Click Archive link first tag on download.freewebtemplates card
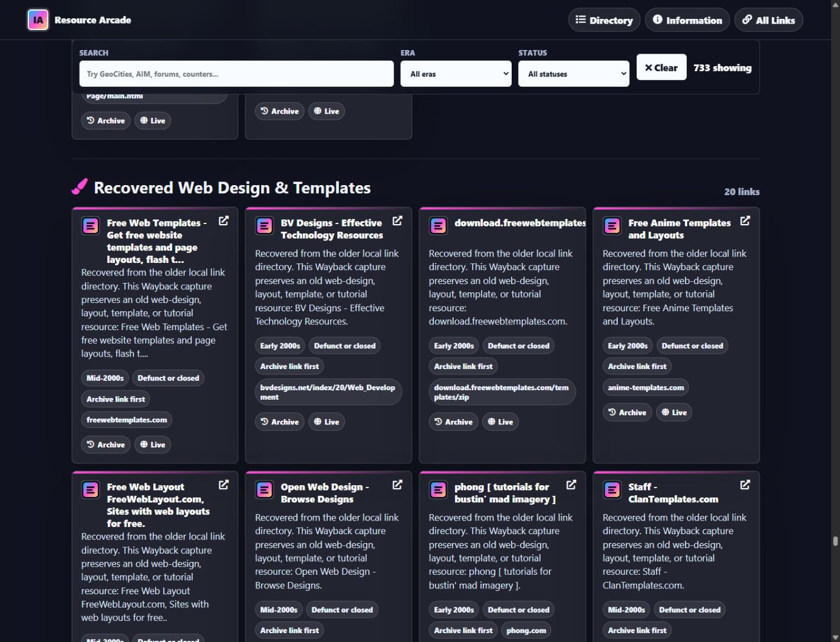840x642 pixels. coord(463,366)
